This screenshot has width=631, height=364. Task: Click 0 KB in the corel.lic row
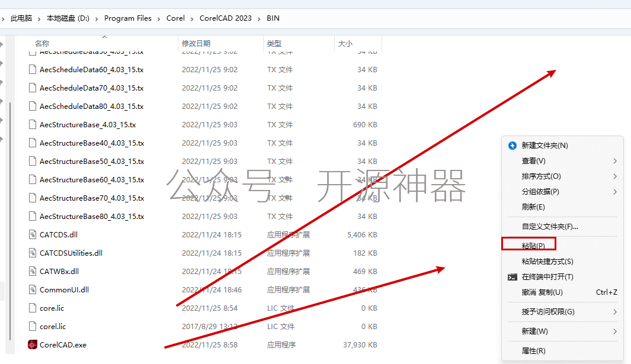click(369, 327)
